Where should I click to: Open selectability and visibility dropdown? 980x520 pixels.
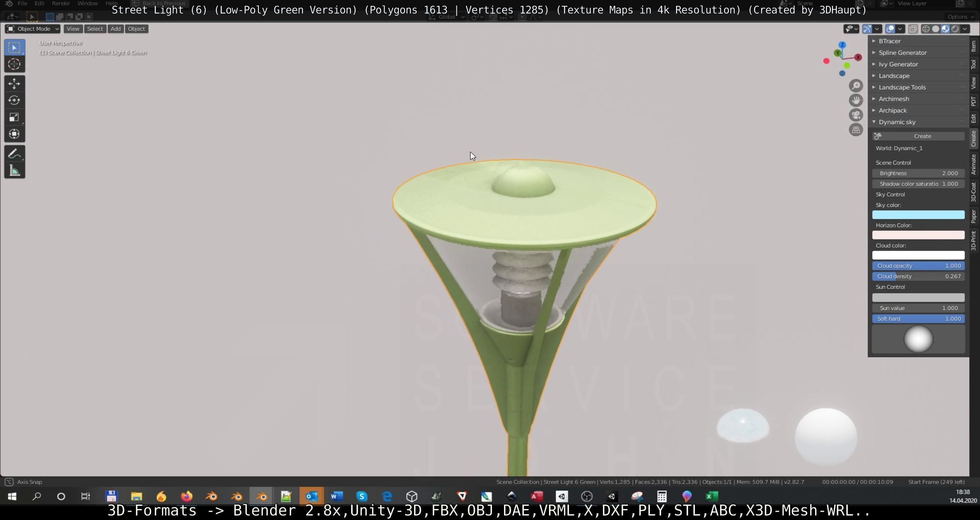click(851, 29)
